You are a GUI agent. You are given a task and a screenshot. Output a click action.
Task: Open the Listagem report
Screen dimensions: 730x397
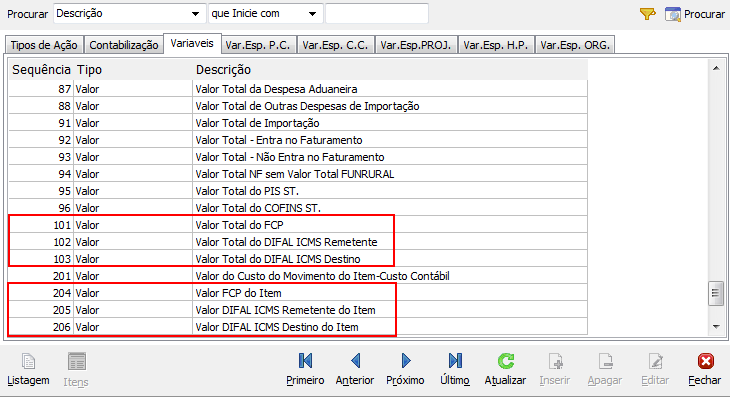28,369
